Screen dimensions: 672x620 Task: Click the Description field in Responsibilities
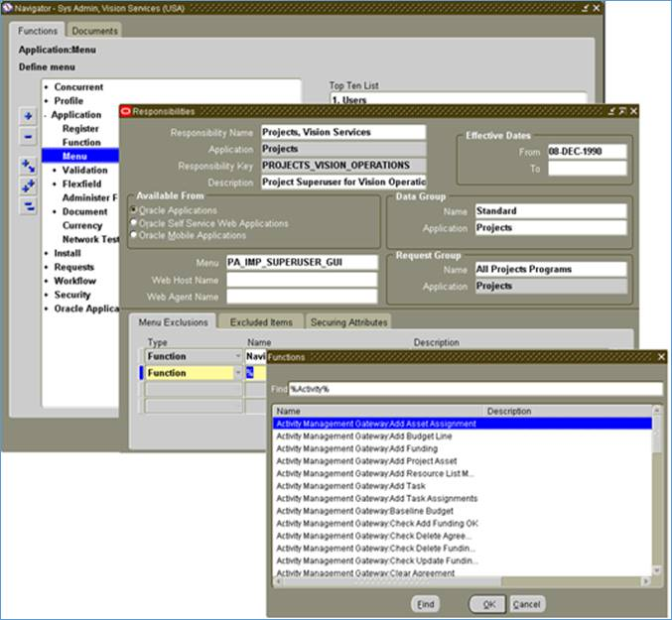pyautogui.click(x=343, y=182)
